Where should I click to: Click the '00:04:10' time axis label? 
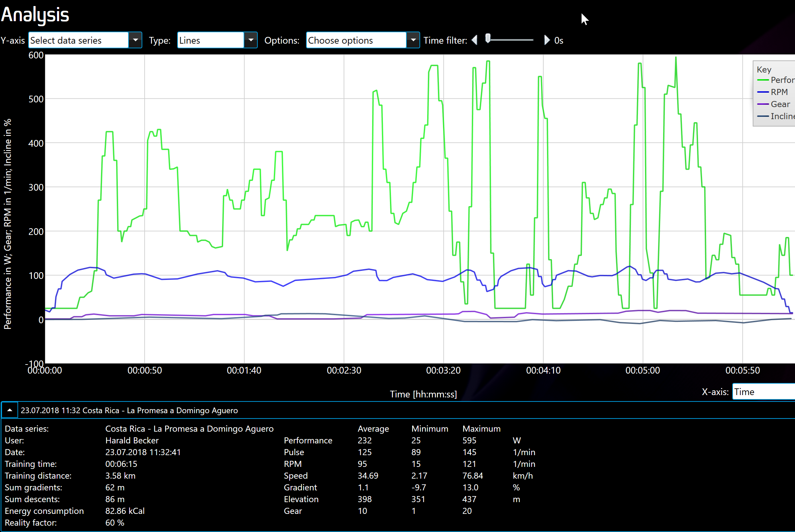point(543,370)
